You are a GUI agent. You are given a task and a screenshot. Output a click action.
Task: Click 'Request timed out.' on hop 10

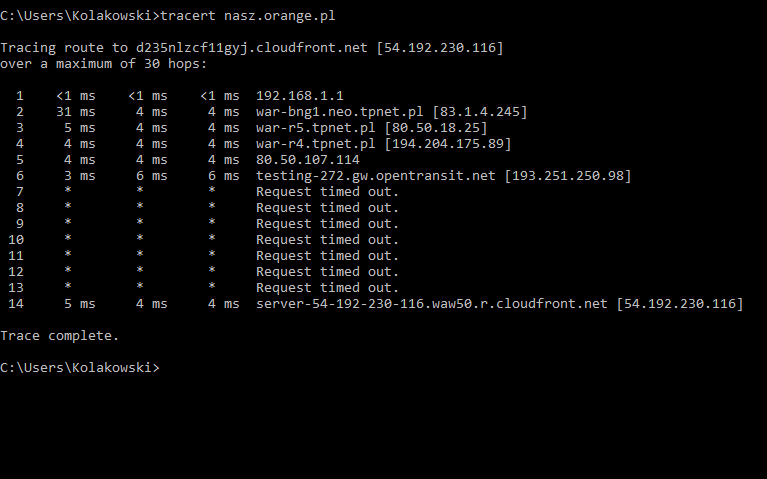point(327,240)
